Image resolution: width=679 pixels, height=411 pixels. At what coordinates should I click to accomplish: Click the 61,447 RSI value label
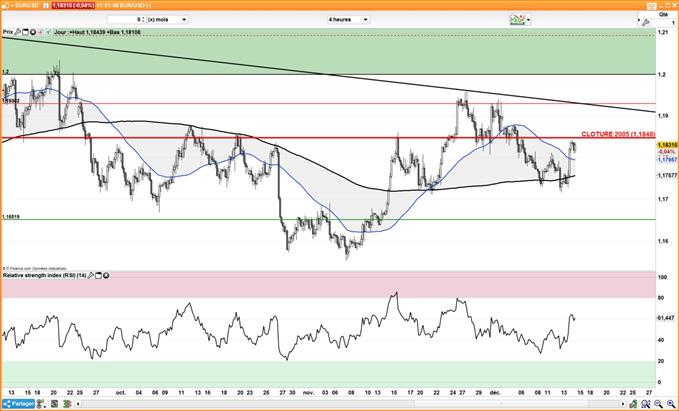(x=665, y=318)
